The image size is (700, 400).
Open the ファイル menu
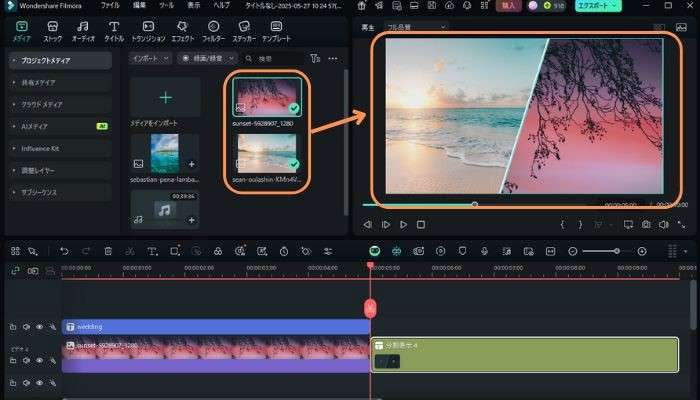[110, 5]
